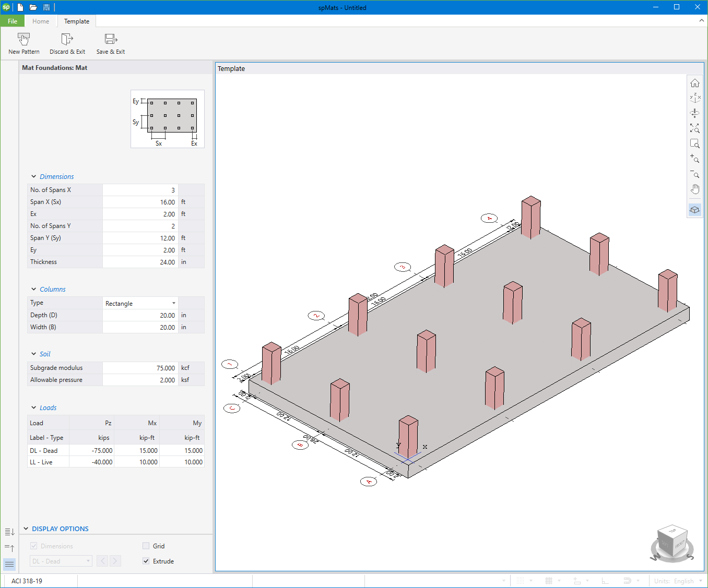Select the Home view icon
708x588 pixels.
click(695, 82)
